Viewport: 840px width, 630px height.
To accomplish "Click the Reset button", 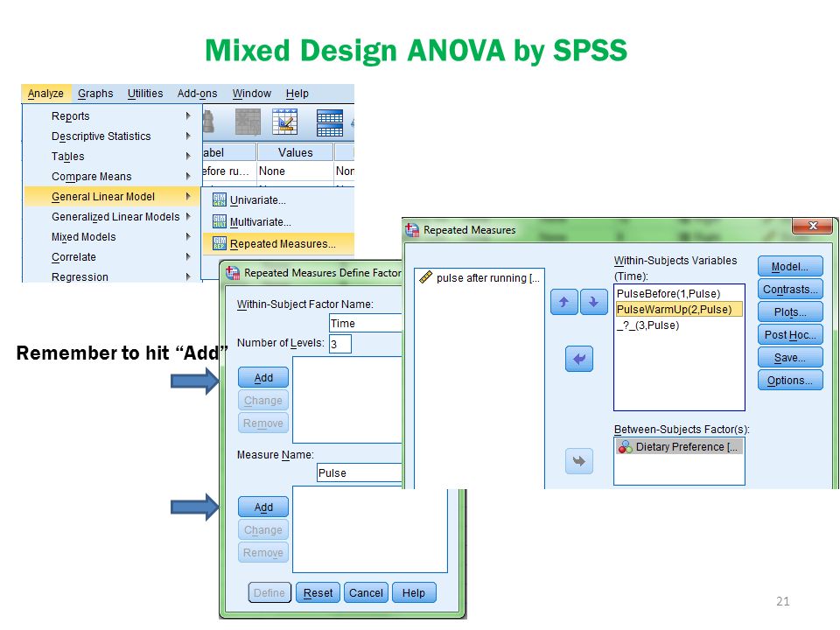I will (318, 593).
